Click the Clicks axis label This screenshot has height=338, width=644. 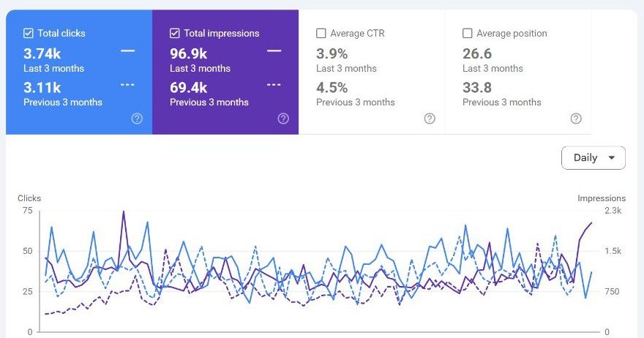(x=29, y=198)
